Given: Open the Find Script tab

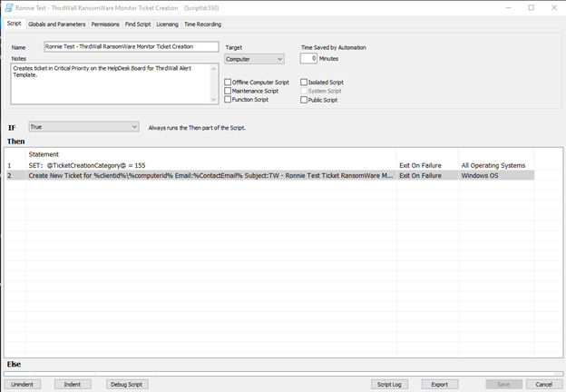Looking at the screenshot, I should pos(138,24).
